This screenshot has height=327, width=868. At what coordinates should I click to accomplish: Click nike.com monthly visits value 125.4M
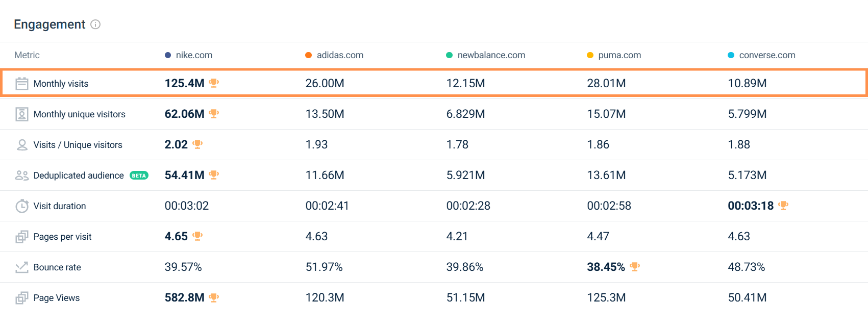click(184, 83)
